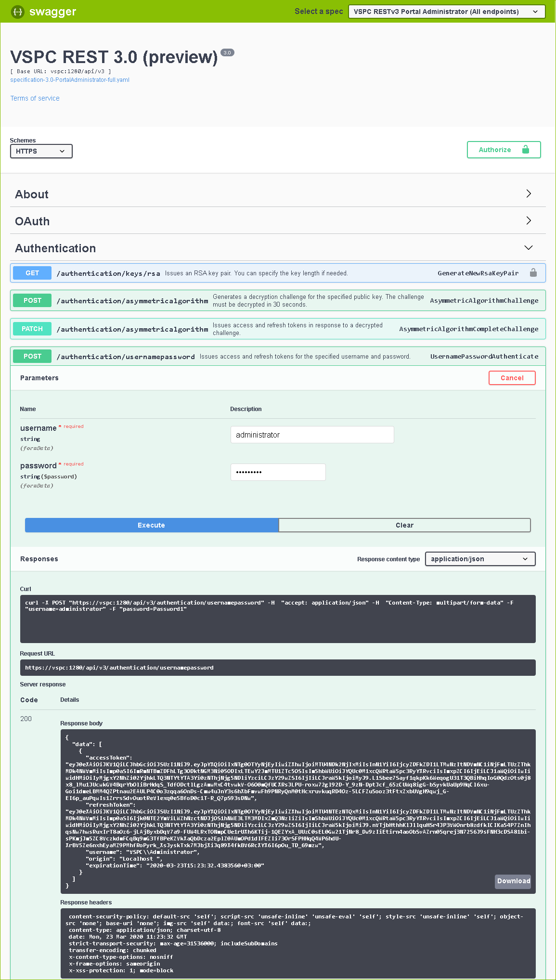Click the 3.0 version badge
This screenshot has height=980, width=556.
[x=227, y=52]
